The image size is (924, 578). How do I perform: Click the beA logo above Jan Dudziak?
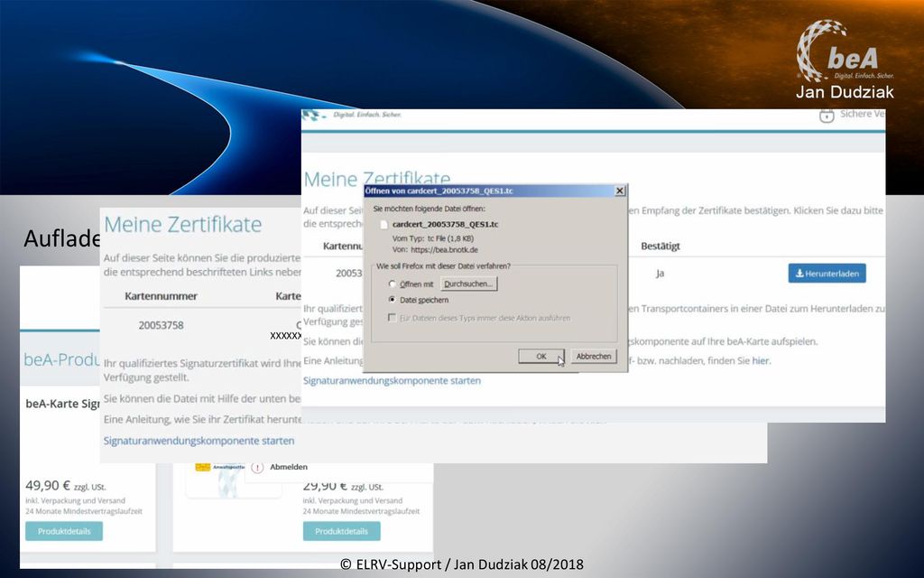point(844,51)
